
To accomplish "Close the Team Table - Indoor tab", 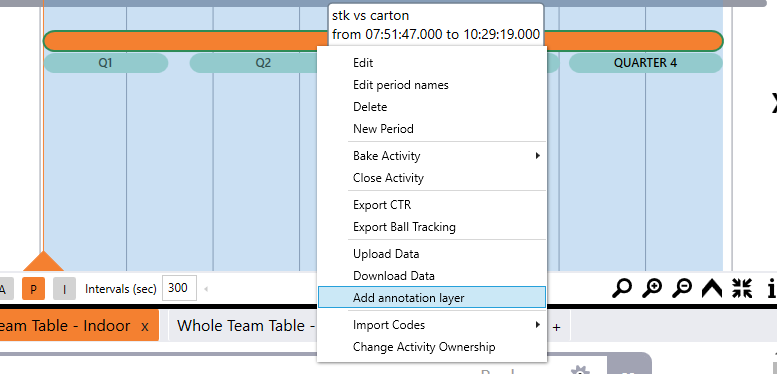I will click(145, 326).
